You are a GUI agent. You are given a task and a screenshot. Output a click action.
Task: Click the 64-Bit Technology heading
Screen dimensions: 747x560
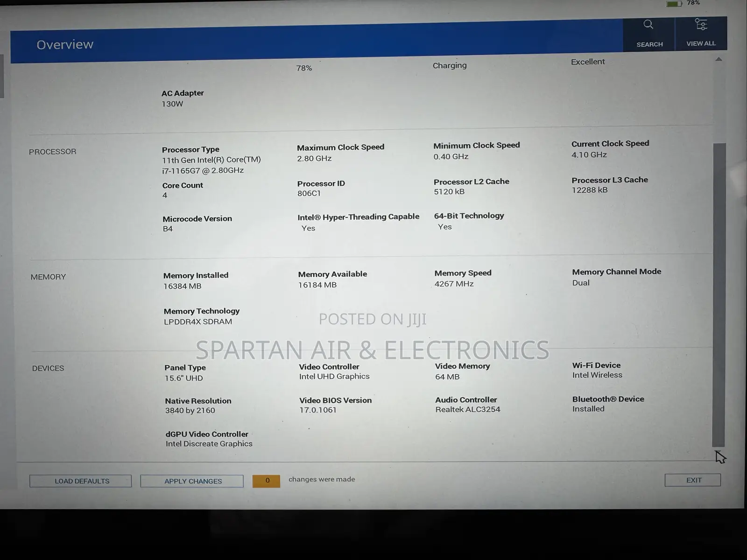[x=469, y=216]
